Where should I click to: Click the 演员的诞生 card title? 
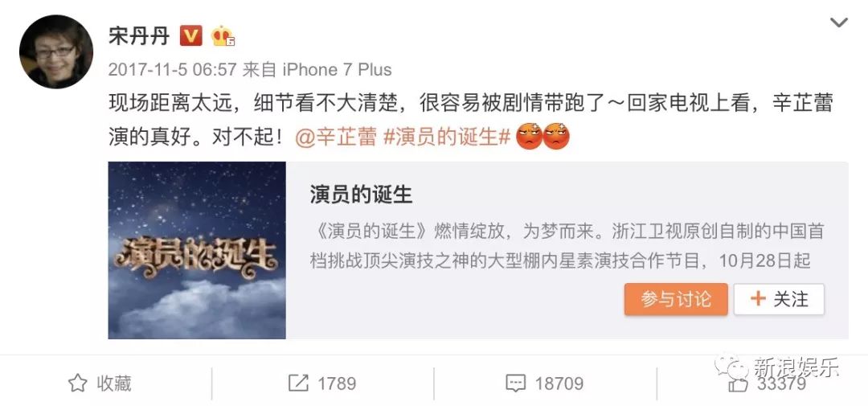pos(361,195)
